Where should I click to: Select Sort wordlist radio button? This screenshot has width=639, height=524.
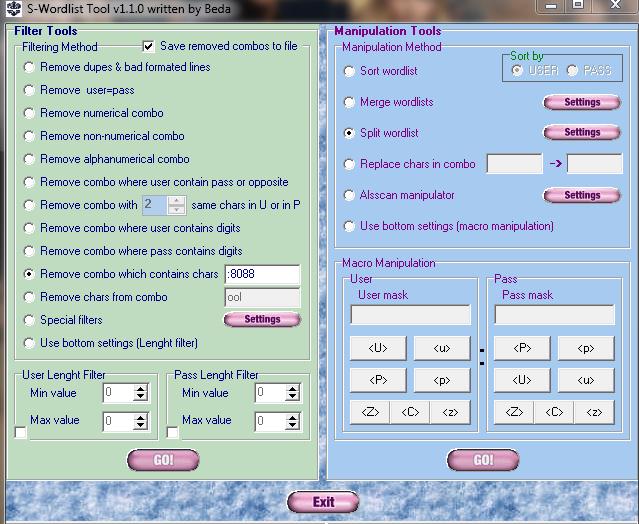349,71
